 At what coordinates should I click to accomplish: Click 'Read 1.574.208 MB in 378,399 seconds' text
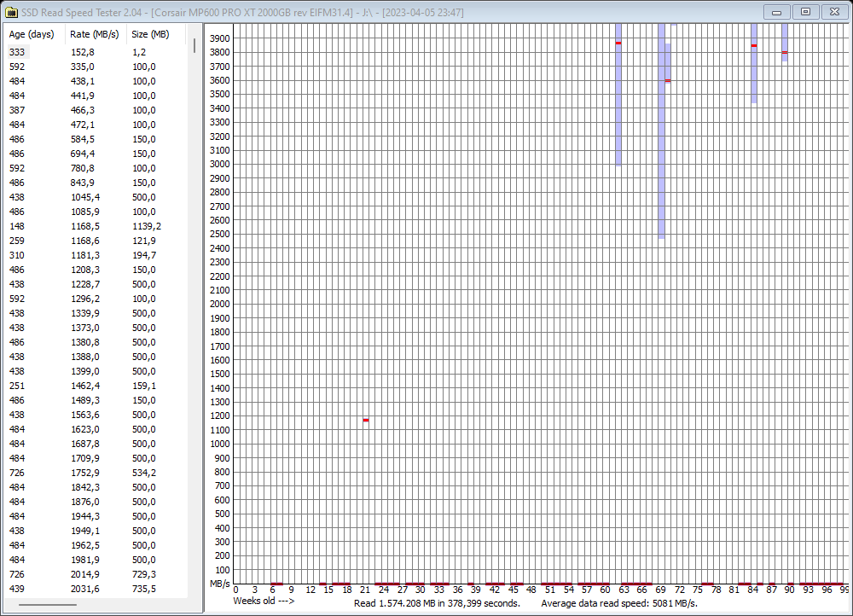(437, 603)
